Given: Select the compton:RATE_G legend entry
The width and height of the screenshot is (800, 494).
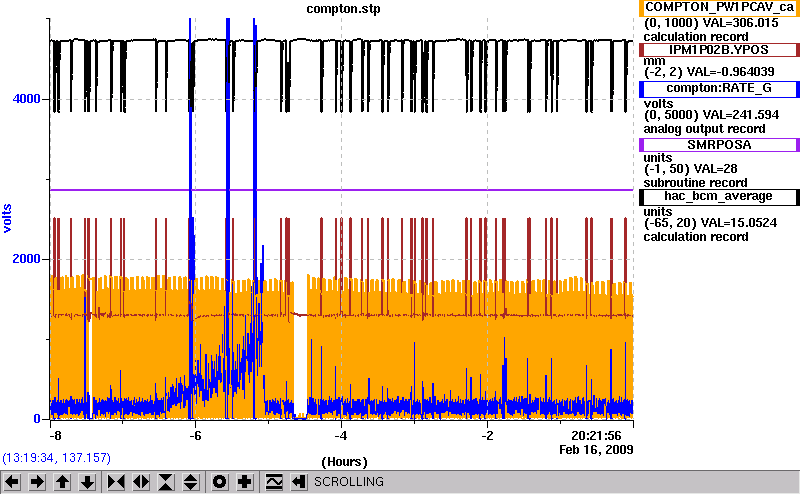Looking at the screenshot, I should pos(719,89).
